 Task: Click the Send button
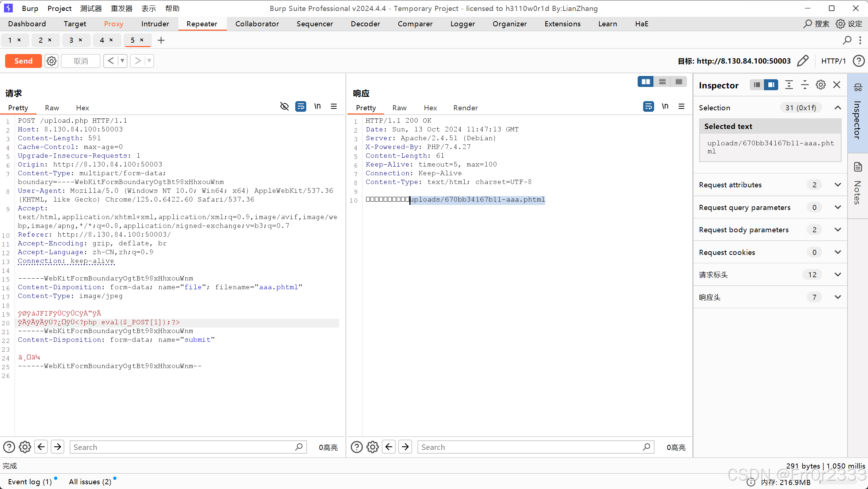23,61
